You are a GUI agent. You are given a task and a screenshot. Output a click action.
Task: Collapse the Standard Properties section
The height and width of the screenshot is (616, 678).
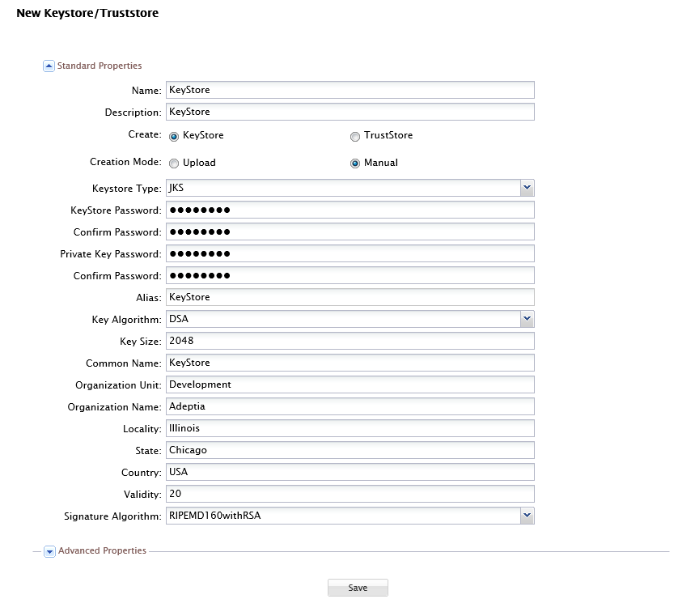point(49,66)
